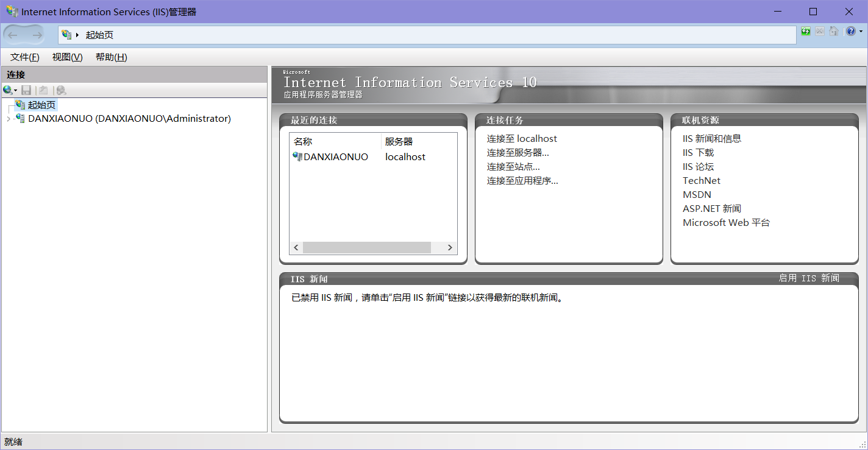
Task: Open the create connection dropdown arrow
Action: click(16, 90)
